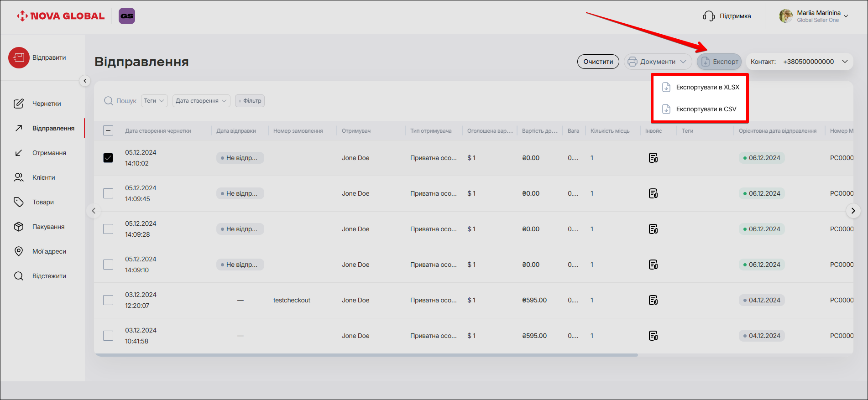Click the search magnifier icon
Screen dimensions: 868x400
[x=109, y=101]
